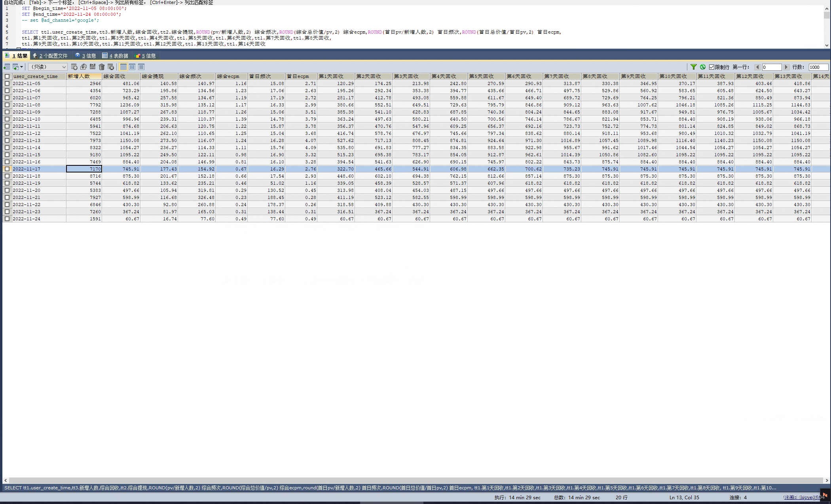Check the row 2022-11-24 checkbox
This screenshot has width=831, height=504.
pyautogui.click(x=7, y=219)
